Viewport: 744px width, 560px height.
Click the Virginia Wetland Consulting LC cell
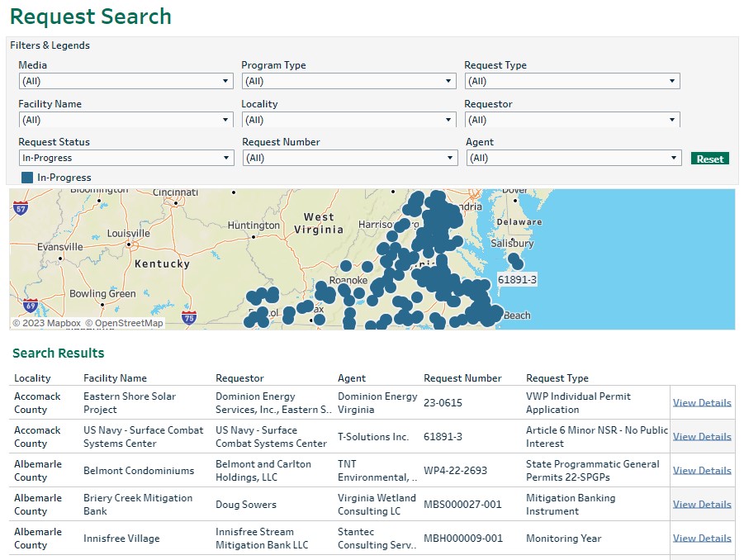click(377, 505)
